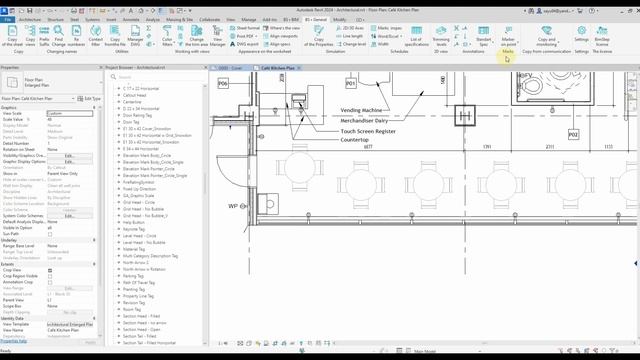Click Edit for Graphic Display Options
This screenshot has height=360, width=640.
point(69,162)
